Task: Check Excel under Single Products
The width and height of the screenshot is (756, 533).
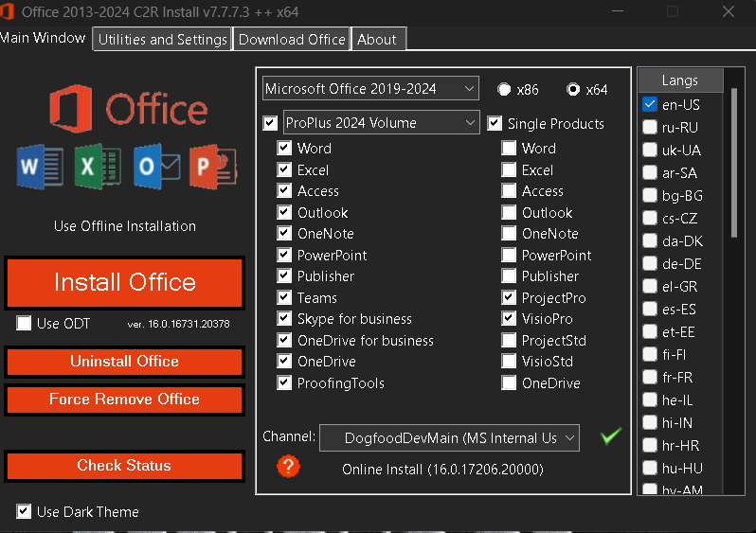Action: pos(509,169)
